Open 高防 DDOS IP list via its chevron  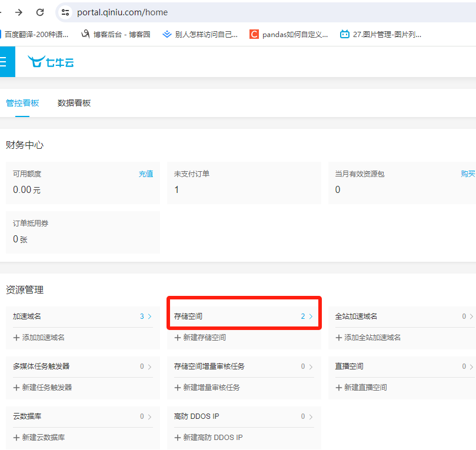311,416
